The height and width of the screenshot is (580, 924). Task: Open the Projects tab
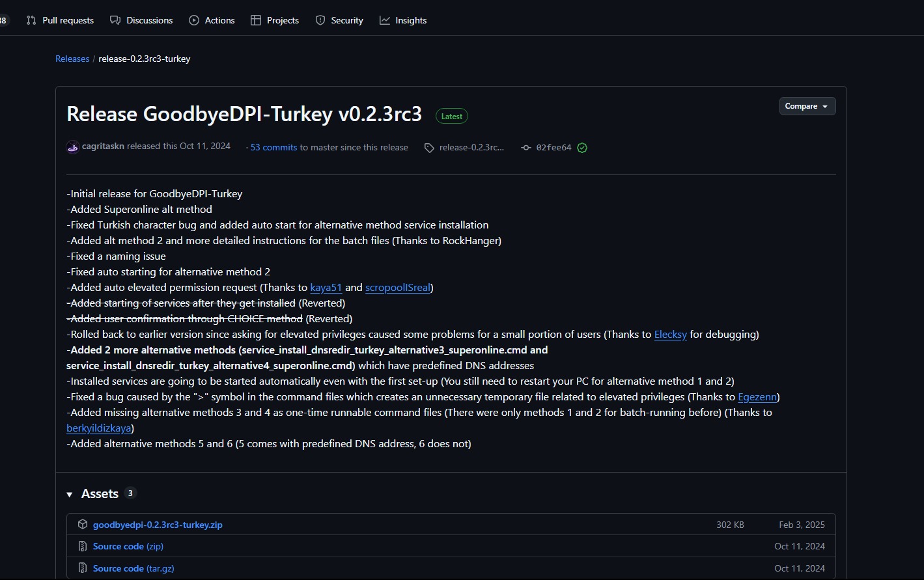275,20
